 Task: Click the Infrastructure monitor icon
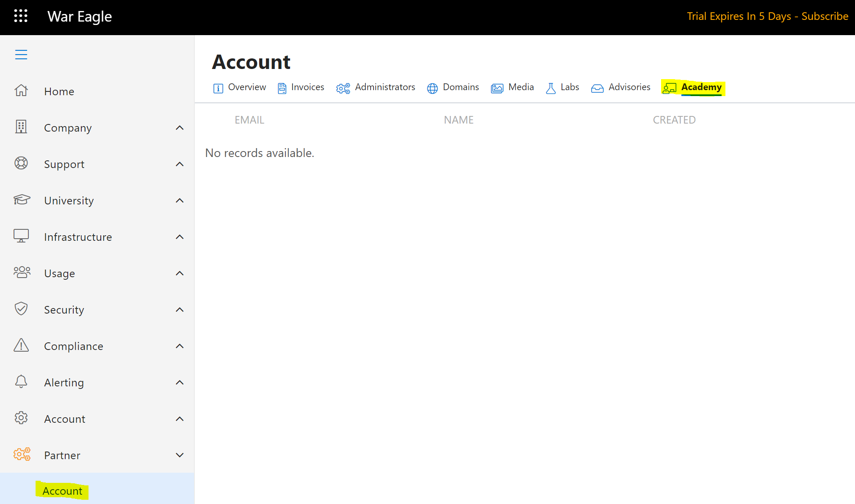click(21, 236)
